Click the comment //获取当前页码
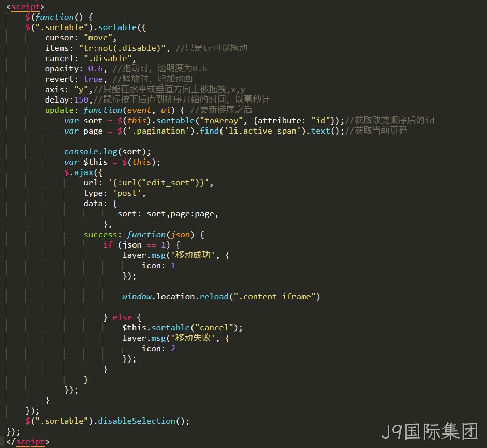 [376, 131]
